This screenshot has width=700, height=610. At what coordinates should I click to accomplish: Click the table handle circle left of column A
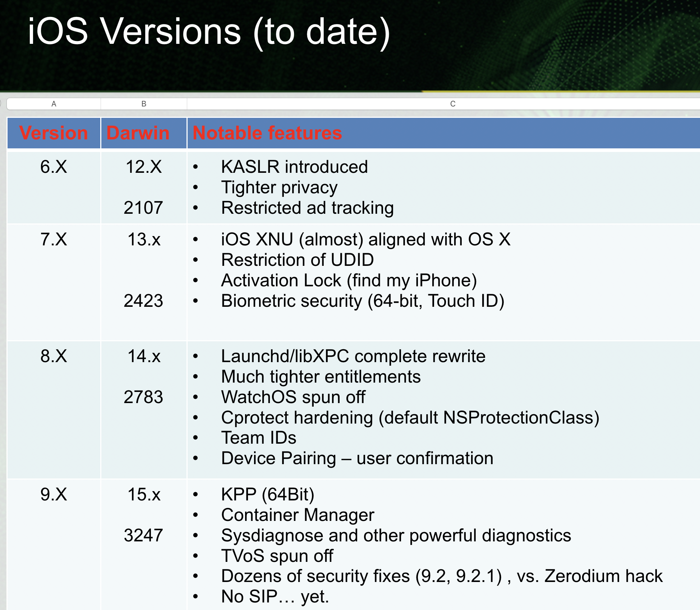pos(1,104)
